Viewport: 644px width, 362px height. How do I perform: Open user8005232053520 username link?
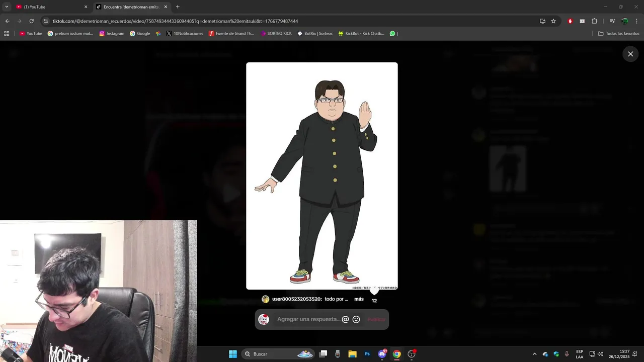coord(297,299)
